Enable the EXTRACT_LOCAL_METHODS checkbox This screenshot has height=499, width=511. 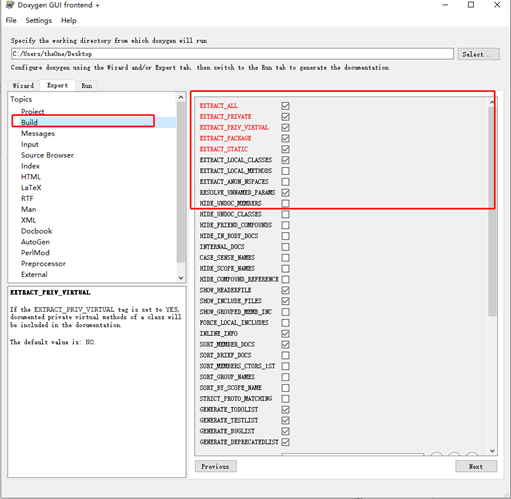tap(285, 171)
